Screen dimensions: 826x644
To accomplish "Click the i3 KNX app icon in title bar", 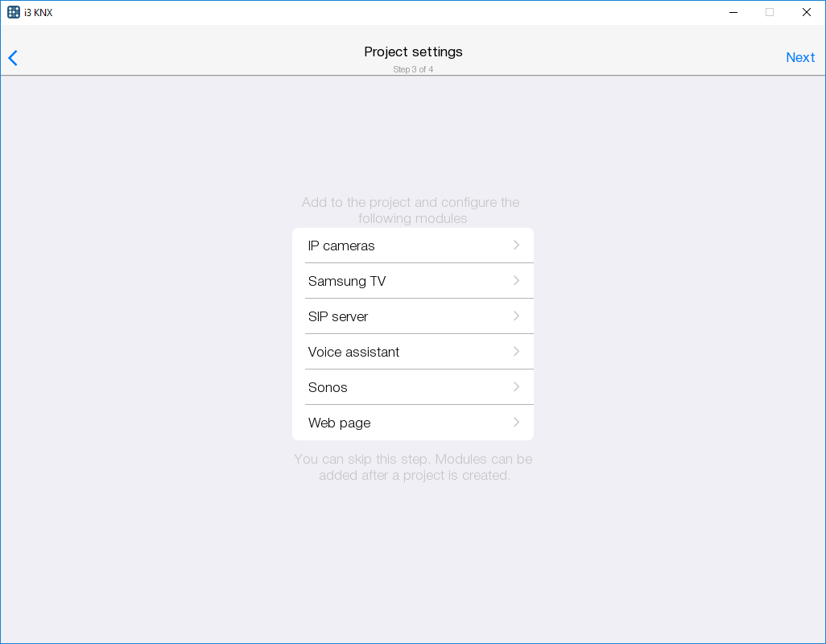I will (13, 12).
